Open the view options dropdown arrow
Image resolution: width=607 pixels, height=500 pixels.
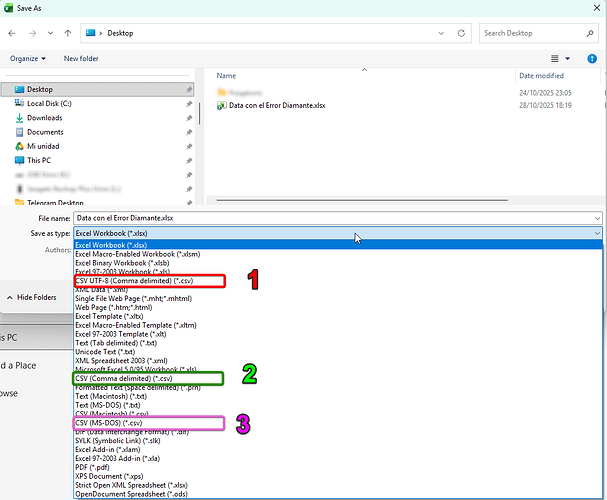click(568, 58)
